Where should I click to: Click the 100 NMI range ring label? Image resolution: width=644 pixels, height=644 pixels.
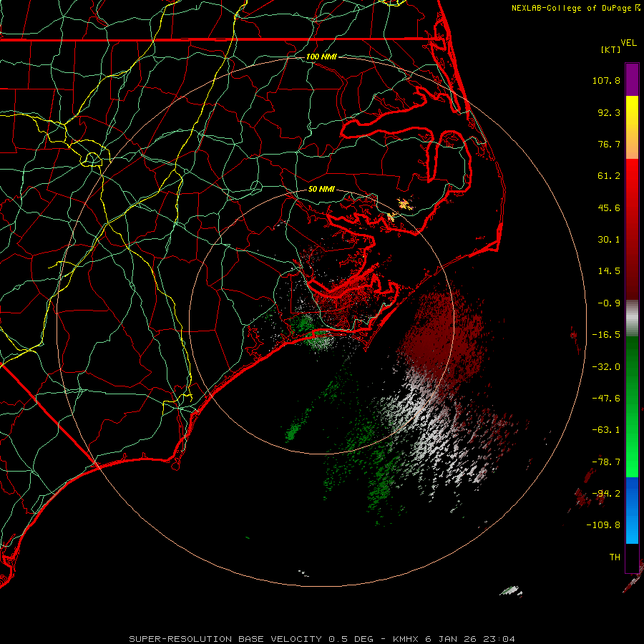[x=321, y=57]
